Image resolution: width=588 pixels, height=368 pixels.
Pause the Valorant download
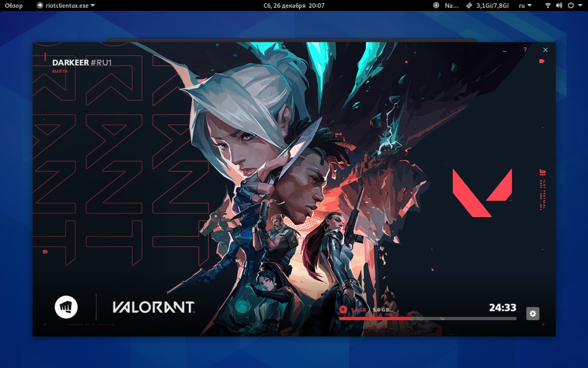coord(343,310)
